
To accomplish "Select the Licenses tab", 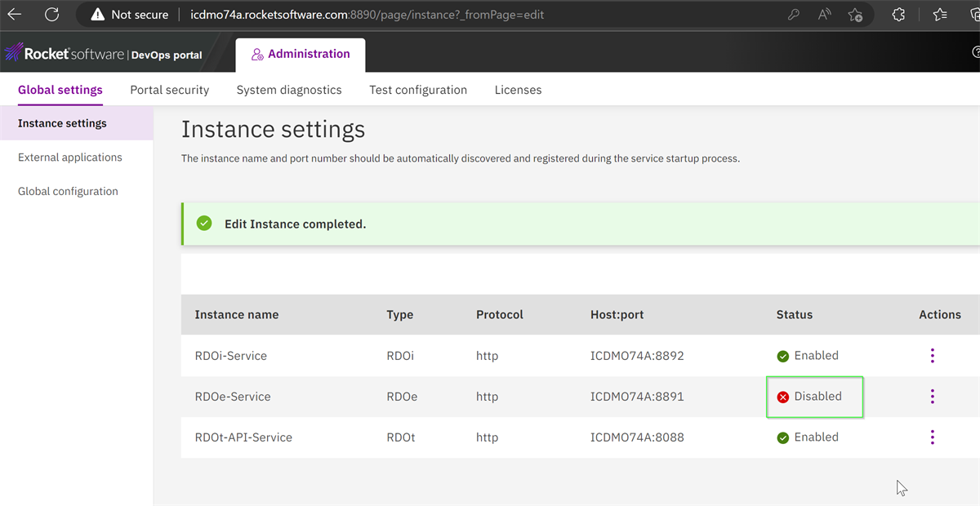I will 518,90.
